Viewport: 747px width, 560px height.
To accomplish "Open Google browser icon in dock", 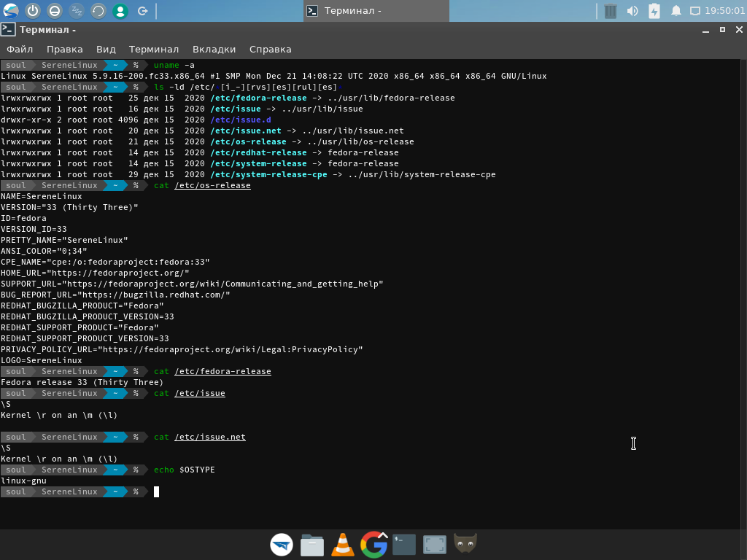I will pyautogui.click(x=373, y=544).
